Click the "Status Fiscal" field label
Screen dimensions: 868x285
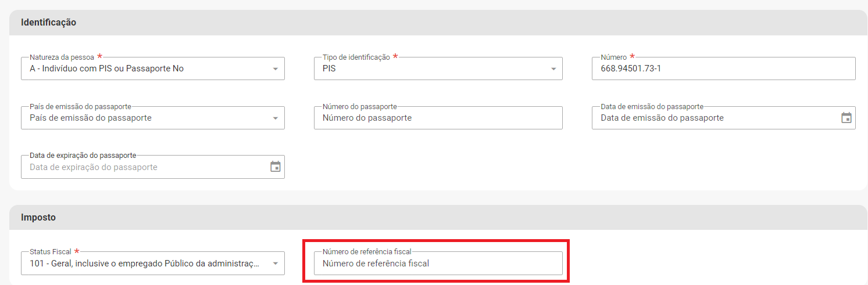(x=50, y=252)
